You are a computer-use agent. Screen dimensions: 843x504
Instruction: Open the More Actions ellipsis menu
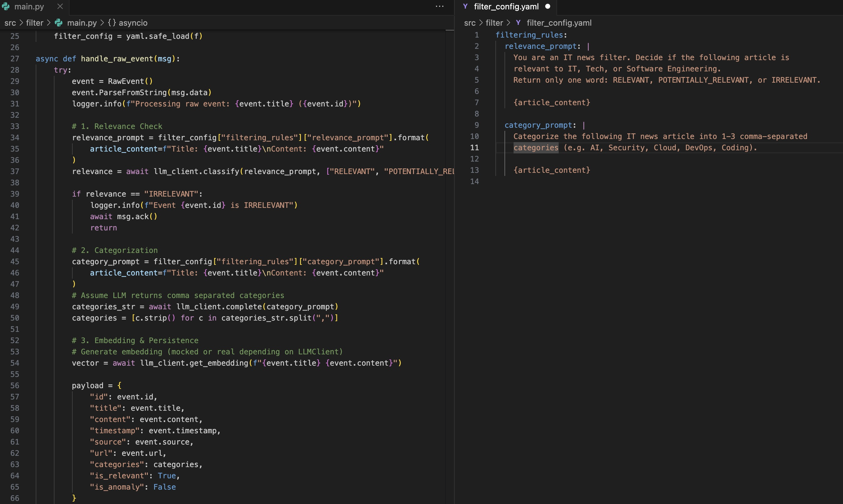click(x=439, y=7)
